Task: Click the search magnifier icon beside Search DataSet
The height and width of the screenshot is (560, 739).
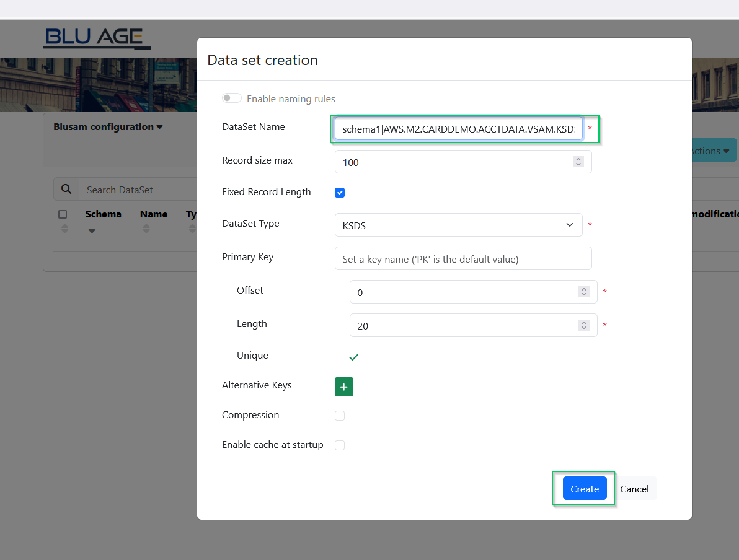Action: (66, 189)
